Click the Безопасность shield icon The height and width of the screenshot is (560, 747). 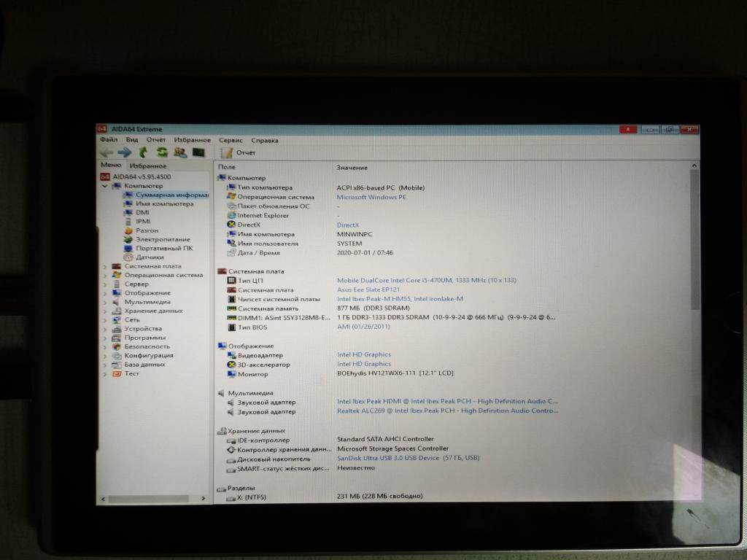[116, 346]
